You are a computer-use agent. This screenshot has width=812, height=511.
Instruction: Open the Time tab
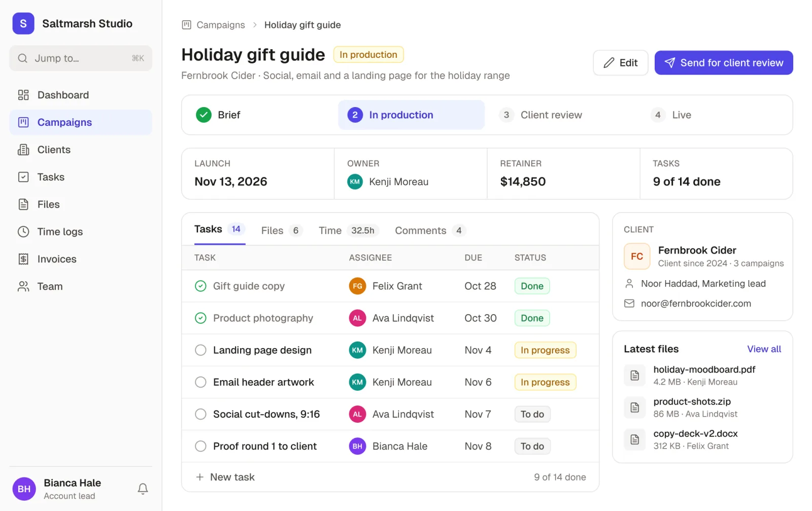tap(349, 230)
